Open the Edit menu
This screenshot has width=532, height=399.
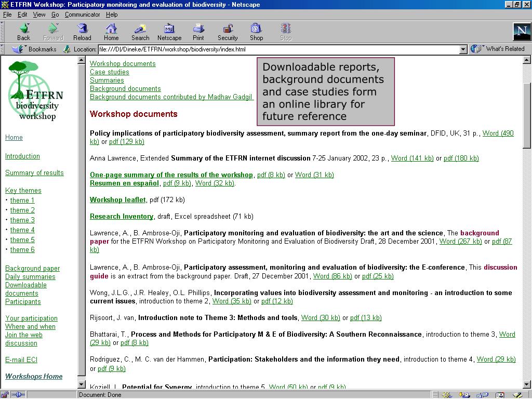tap(22, 15)
